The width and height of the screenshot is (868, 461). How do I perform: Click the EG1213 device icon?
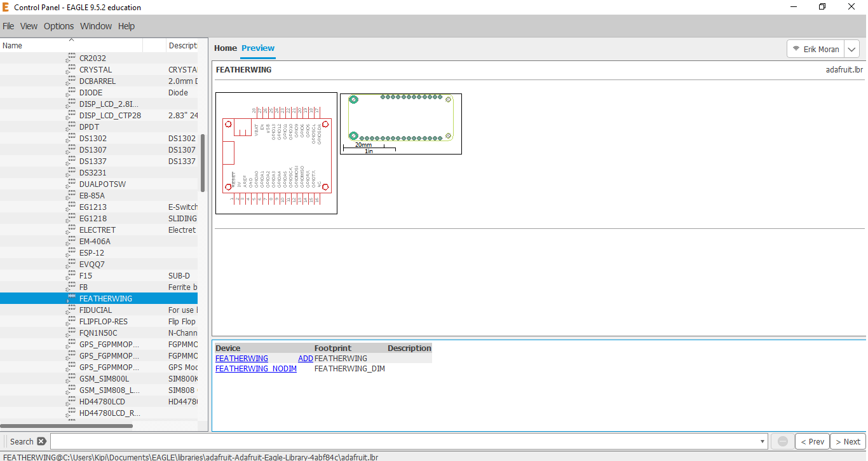click(x=71, y=207)
